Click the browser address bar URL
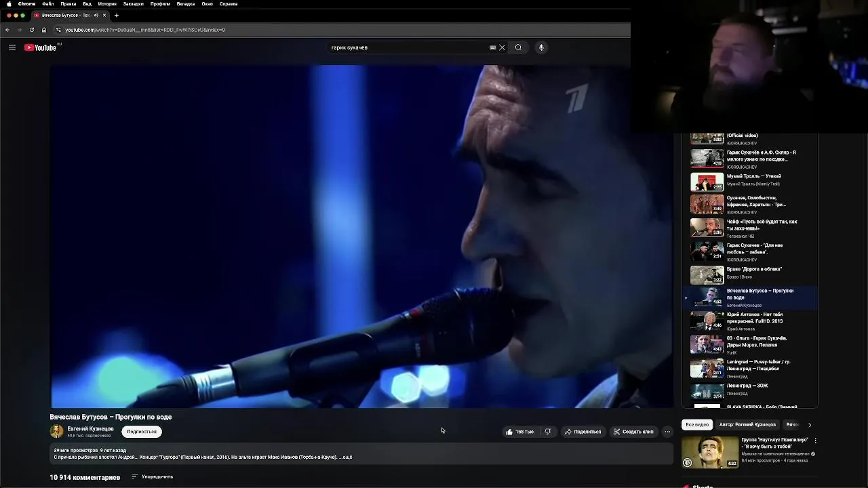868x488 pixels. [145, 30]
